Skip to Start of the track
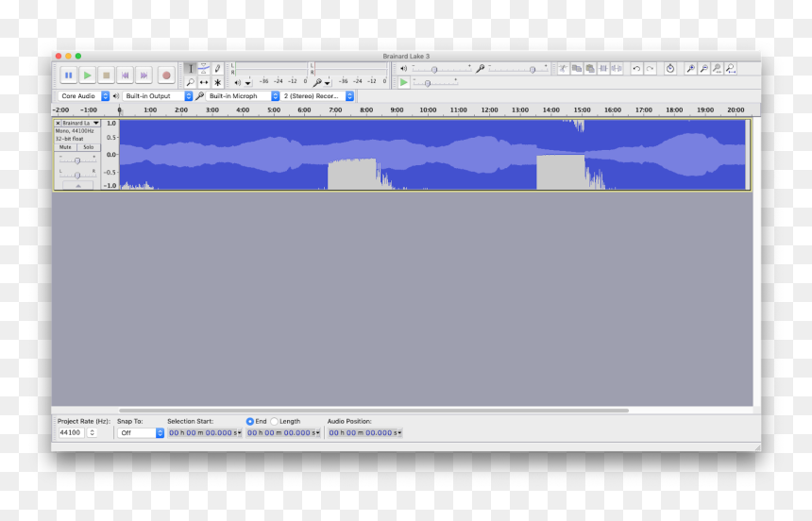Image resolution: width=812 pixels, height=521 pixels. [x=125, y=76]
